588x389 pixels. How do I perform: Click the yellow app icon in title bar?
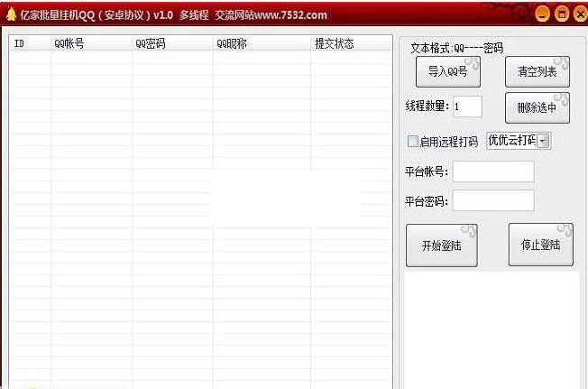click(10, 15)
